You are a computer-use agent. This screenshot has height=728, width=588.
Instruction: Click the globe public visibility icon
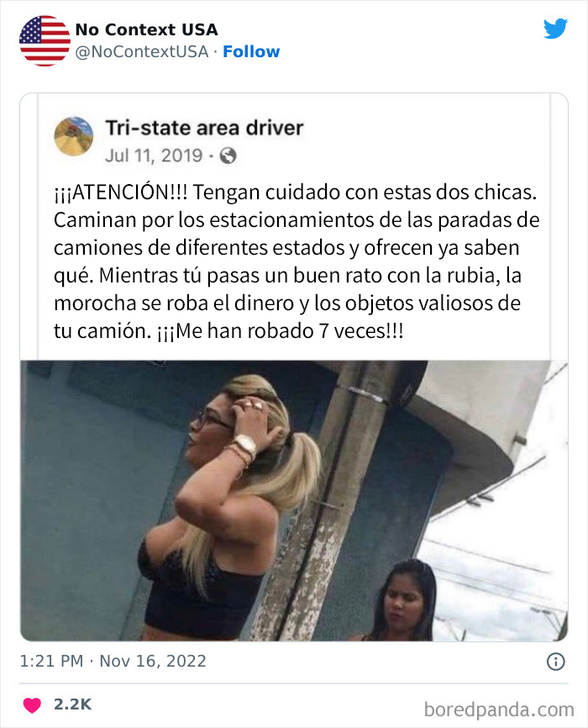click(x=228, y=156)
